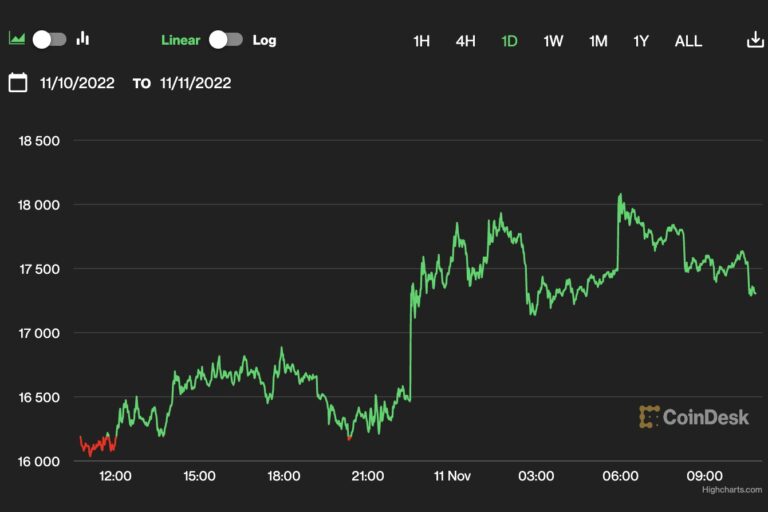Click the 06:00 x-axis label

pyautogui.click(x=621, y=476)
